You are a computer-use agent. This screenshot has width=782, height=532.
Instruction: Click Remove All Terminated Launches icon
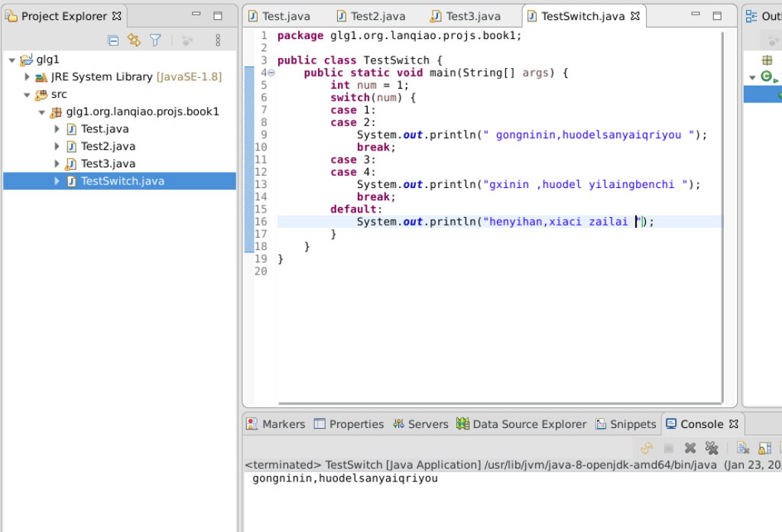point(712,448)
